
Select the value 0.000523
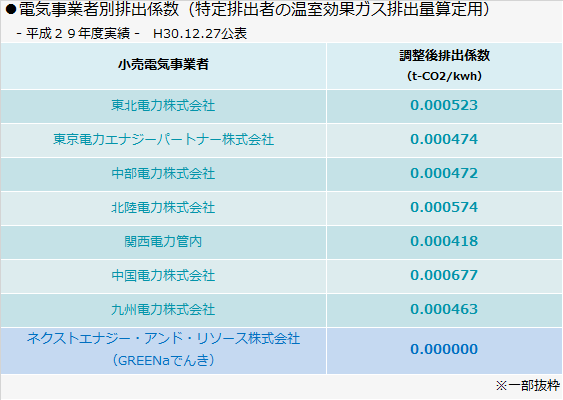click(444, 105)
